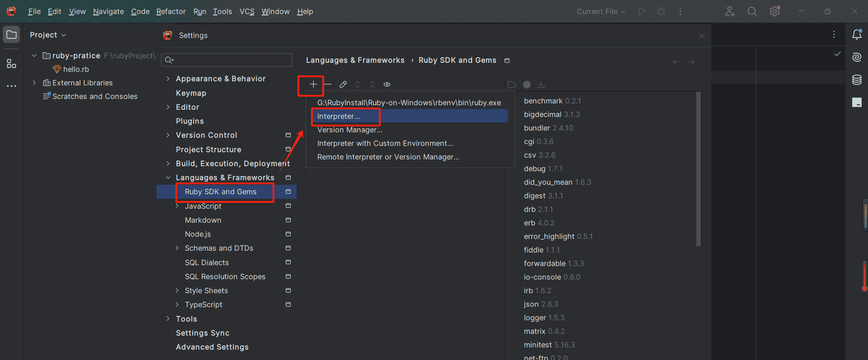868x360 pixels.
Task: Click the Debug bug icon
Action: click(661, 11)
